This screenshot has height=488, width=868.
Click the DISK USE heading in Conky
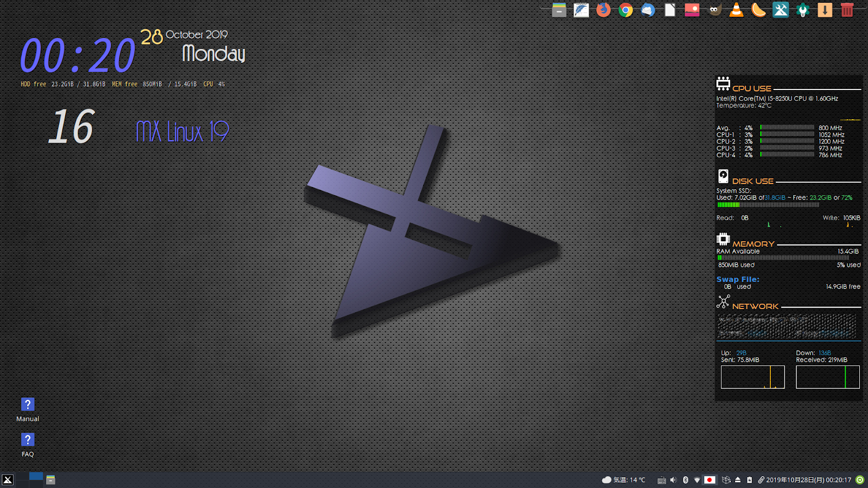(753, 181)
